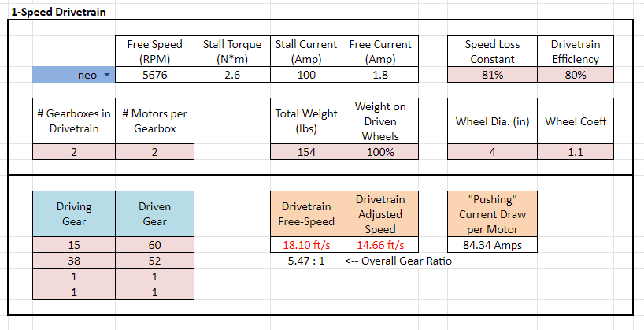The height and width of the screenshot is (330, 644).
Task: Click the Driven Gear 60 cell
Action: click(x=154, y=246)
